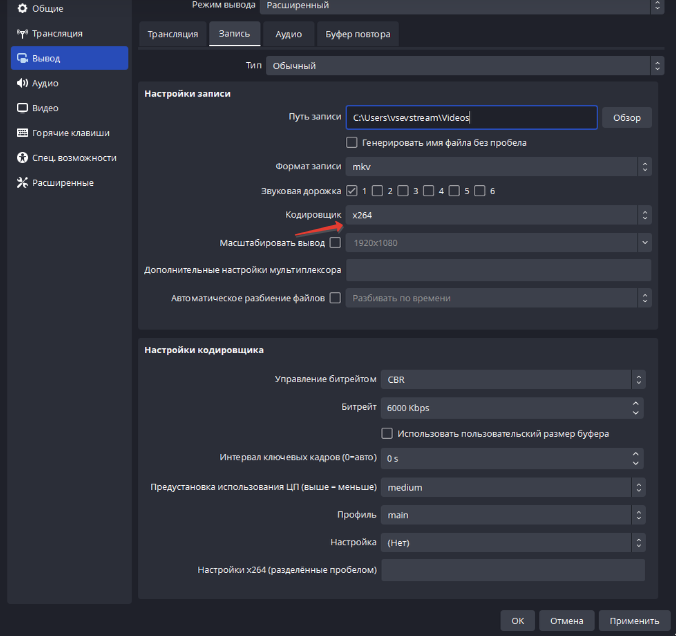Select the Stream antenna icon in sidebar
This screenshot has height=636, width=676.
click(x=22, y=33)
